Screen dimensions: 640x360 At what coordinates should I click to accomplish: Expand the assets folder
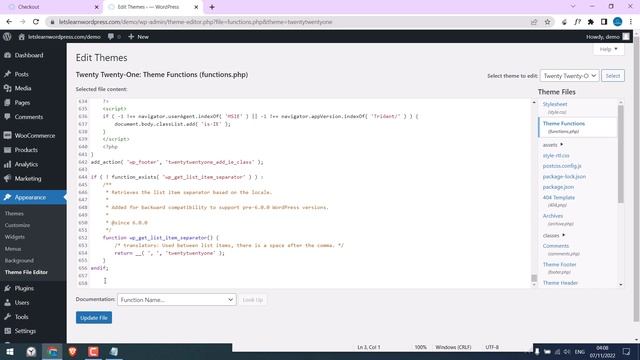pos(553,145)
